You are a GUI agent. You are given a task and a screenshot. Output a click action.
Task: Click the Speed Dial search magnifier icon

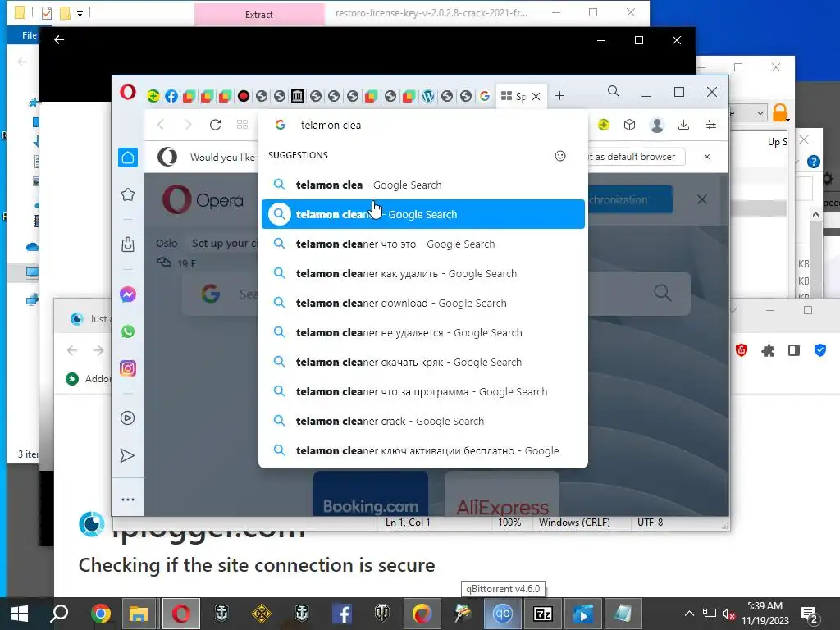click(x=663, y=293)
